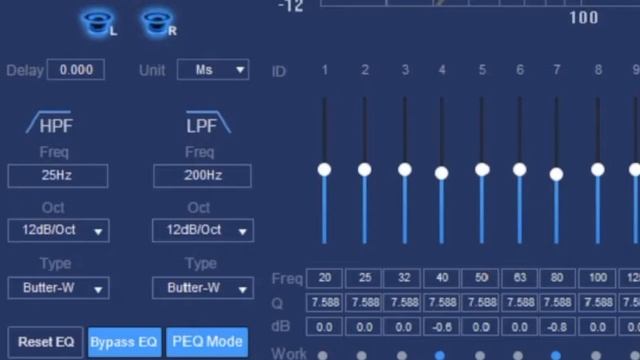Image resolution: width=640 pixels, height=360 pixels.
Task: Switch to PEQ Mode
Action: click(207, 342)
